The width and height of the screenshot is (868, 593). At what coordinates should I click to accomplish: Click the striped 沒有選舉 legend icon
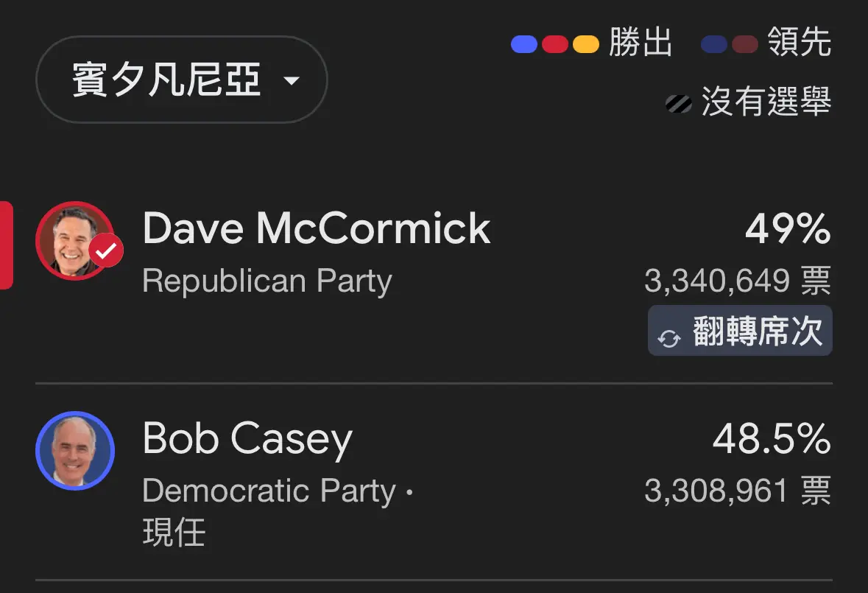[x=679, y=104]
